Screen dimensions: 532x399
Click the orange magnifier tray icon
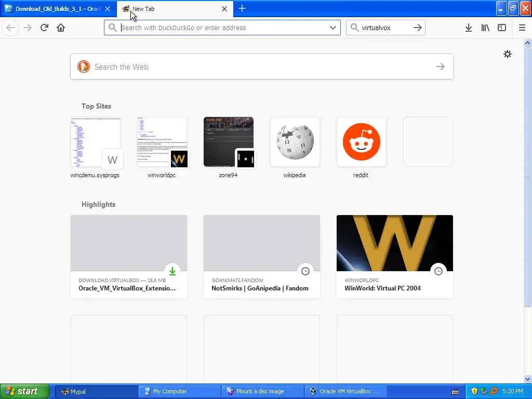click(494, 391)
